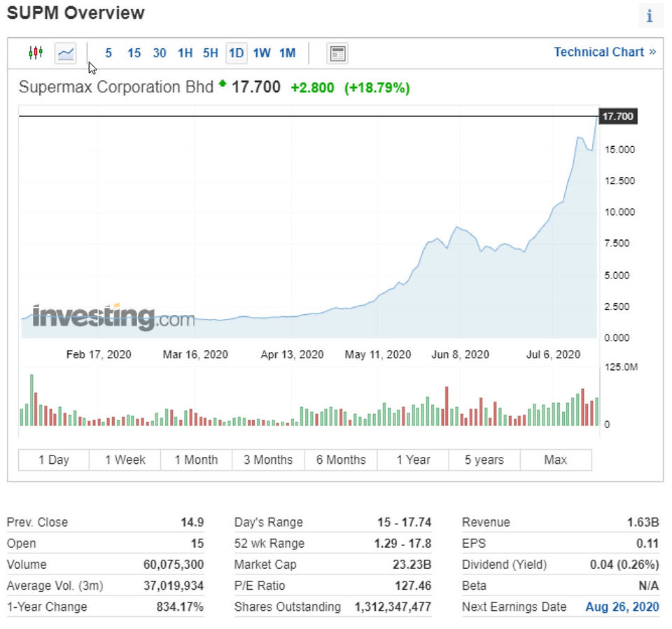Click the SUPM Overview heading

click(x=76, y=13)
